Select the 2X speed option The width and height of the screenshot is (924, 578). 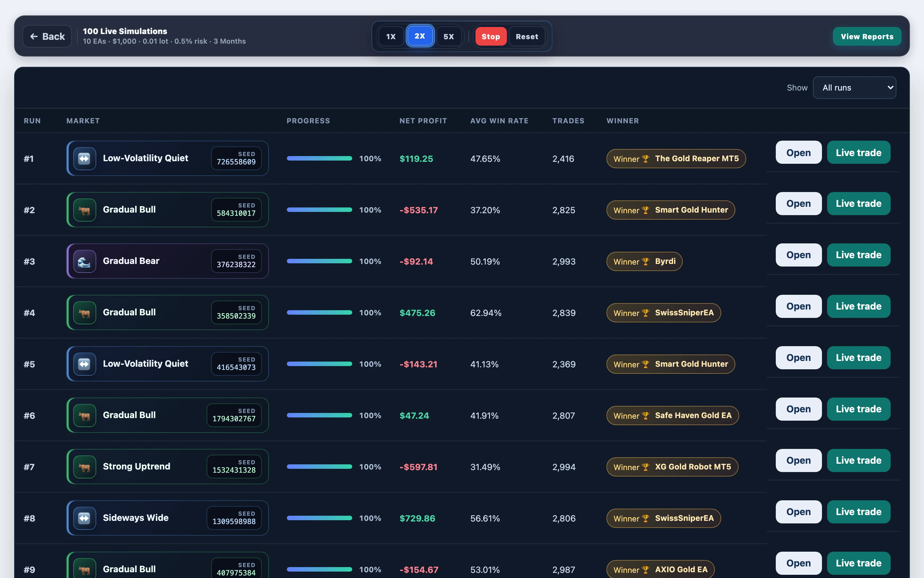pos(420,36)
